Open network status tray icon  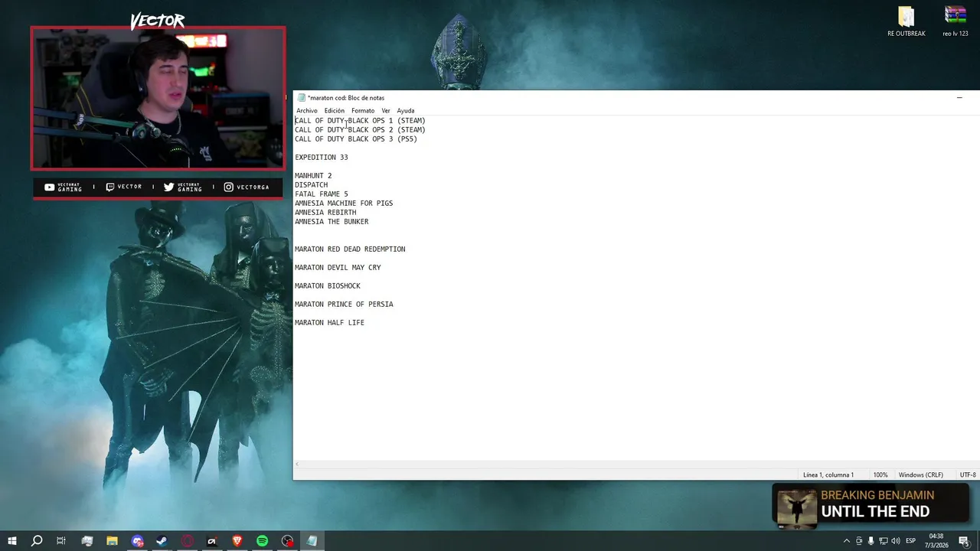pos(883,541)
